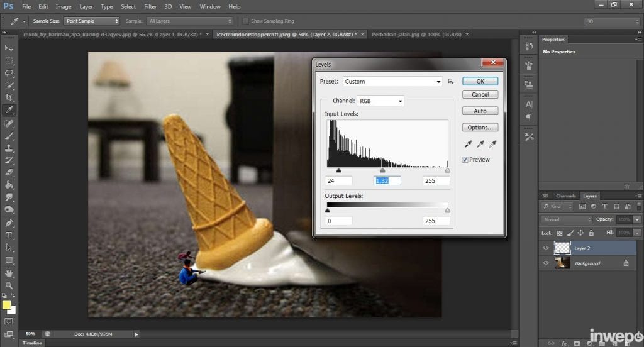Open the Channel RGB dropdown

click(x=380, y=101)
